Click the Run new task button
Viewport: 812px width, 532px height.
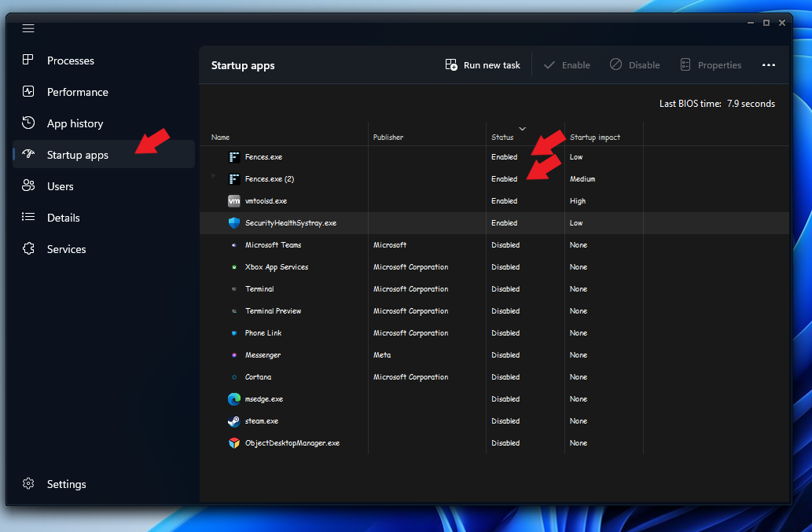click(x=483, y=64)
